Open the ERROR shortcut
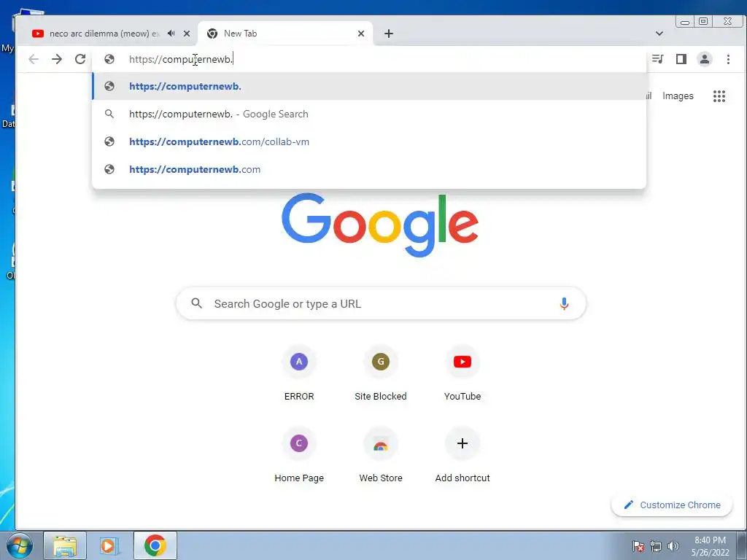 point(299,373)
